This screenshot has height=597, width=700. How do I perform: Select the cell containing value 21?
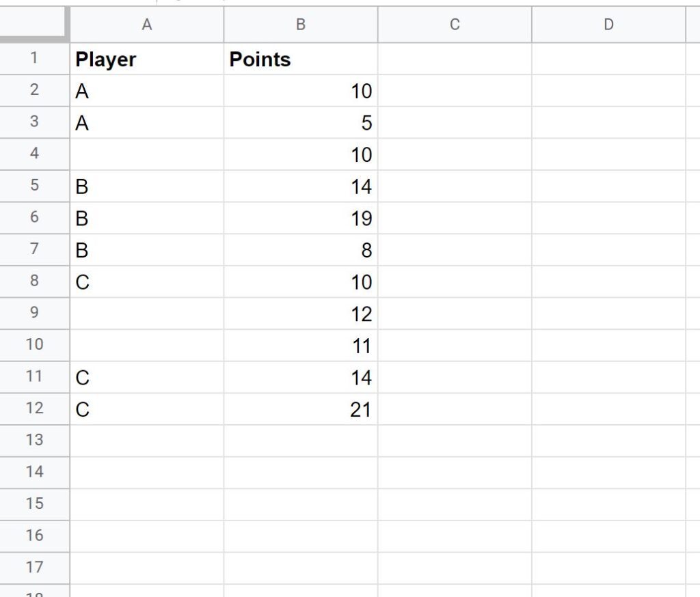point(300,410)
